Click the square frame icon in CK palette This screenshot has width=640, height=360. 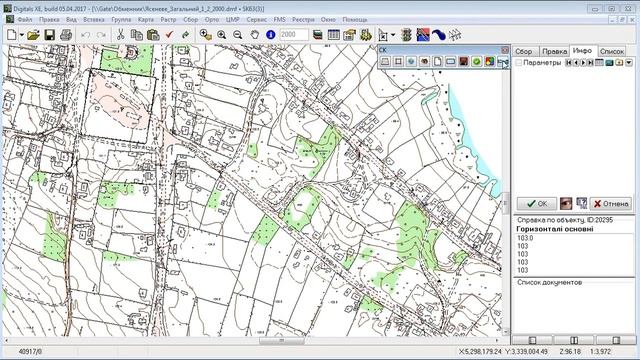tap(398, 62)
